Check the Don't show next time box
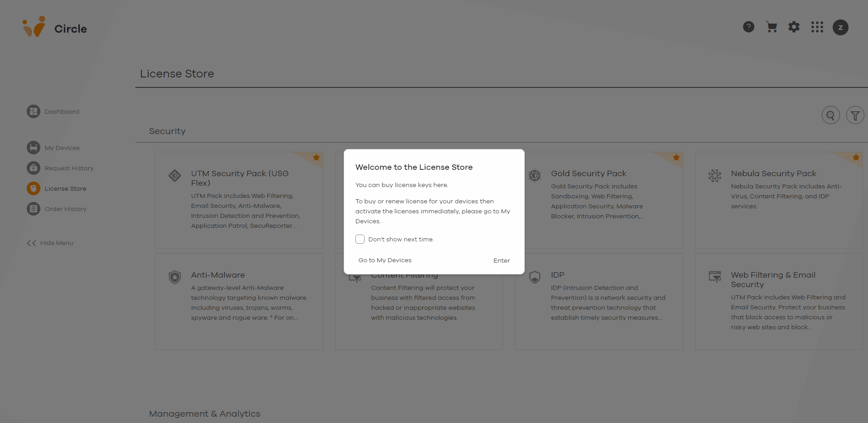The height and width of the screenshot is (423, 868). pos(360,239)
